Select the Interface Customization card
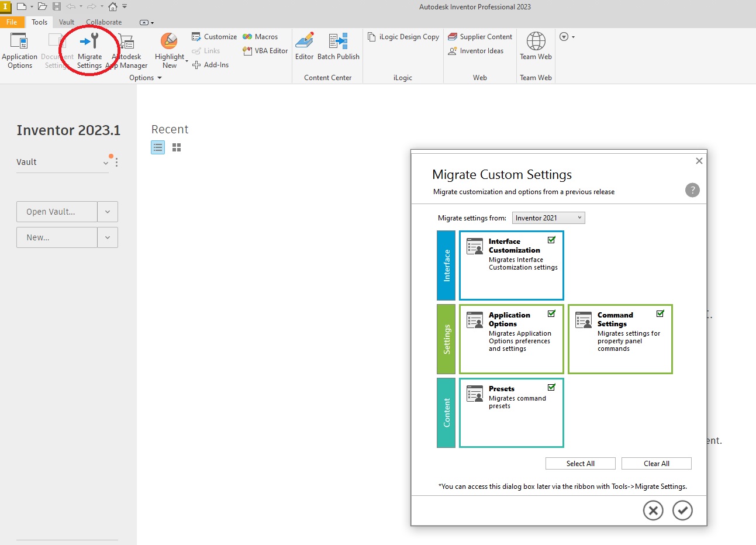The width and height of the screenshot is (756, 545). pyautogui.click(x=512, y=265)
